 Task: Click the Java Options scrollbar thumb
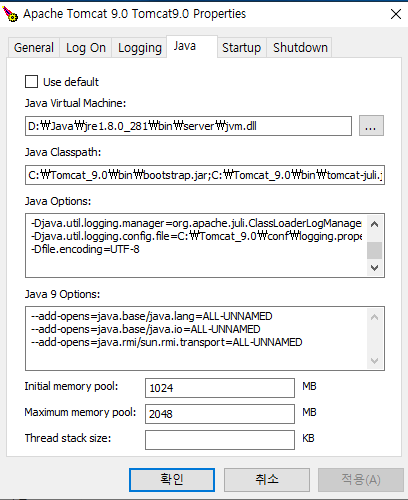coord(374,250)
